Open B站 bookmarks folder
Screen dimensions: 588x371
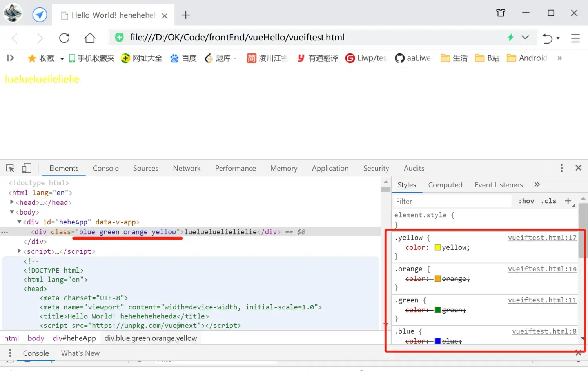[x=487, y=58]
